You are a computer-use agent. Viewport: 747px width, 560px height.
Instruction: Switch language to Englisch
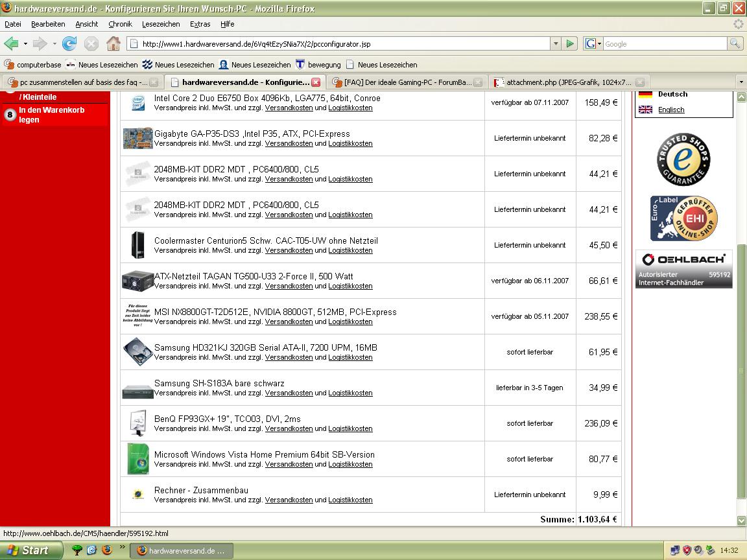[x=670, y=110]
